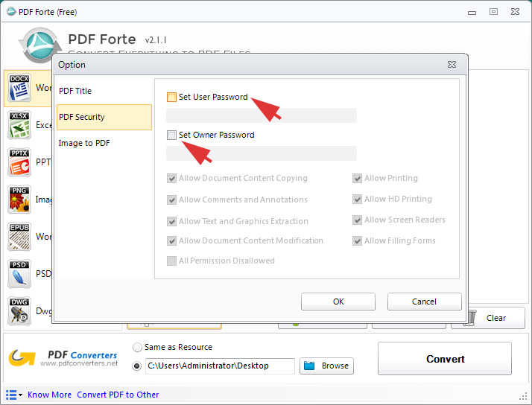Edit the output path field C:\Users\Administrator\Desktop
Screen dimensions: 532x405
(x=220, y=366)
